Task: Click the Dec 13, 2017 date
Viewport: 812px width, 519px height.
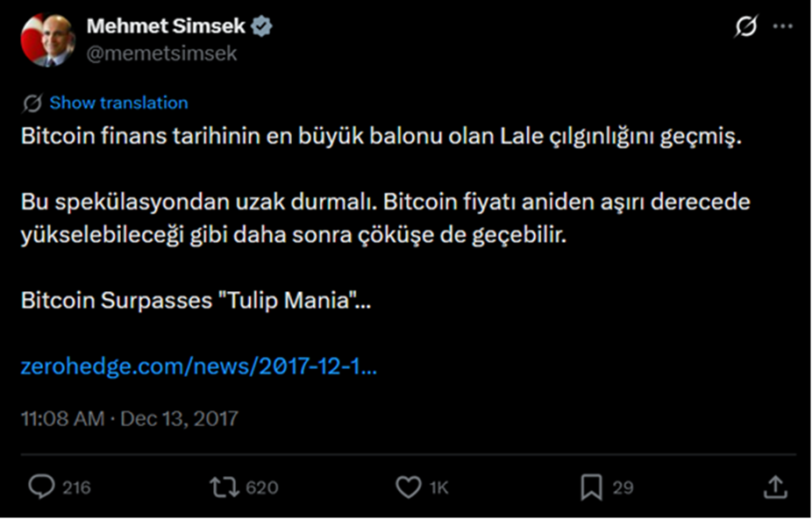Action: tap(179, 418)
